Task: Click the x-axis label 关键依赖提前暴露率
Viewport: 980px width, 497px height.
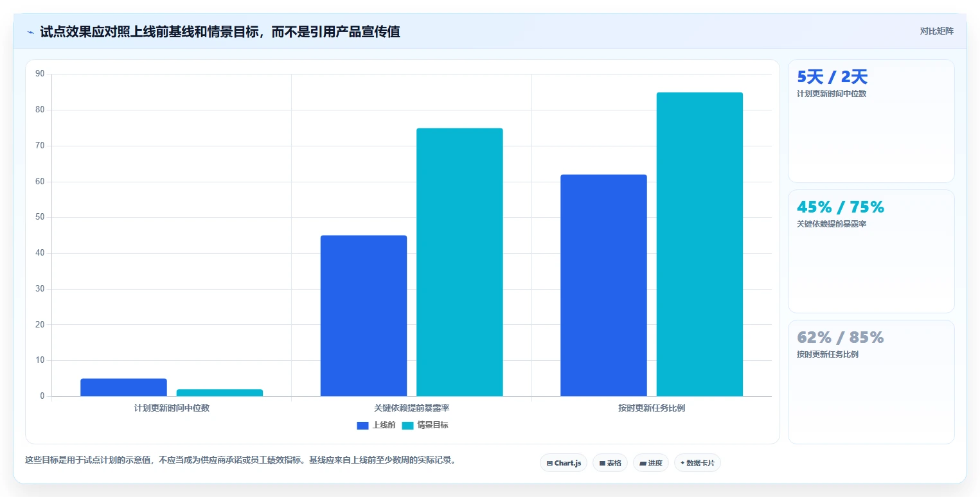Action: 412,408
